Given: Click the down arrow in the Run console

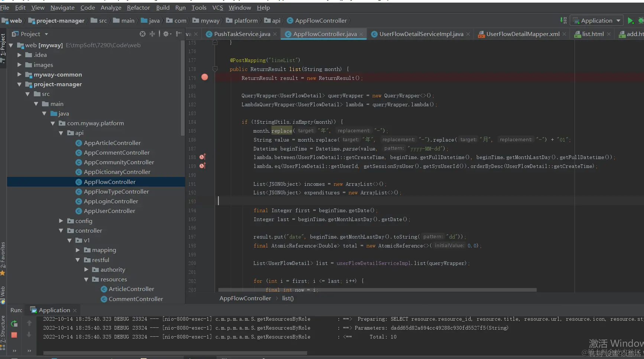Looking at the screenshot, I should [x=29, y=334].
